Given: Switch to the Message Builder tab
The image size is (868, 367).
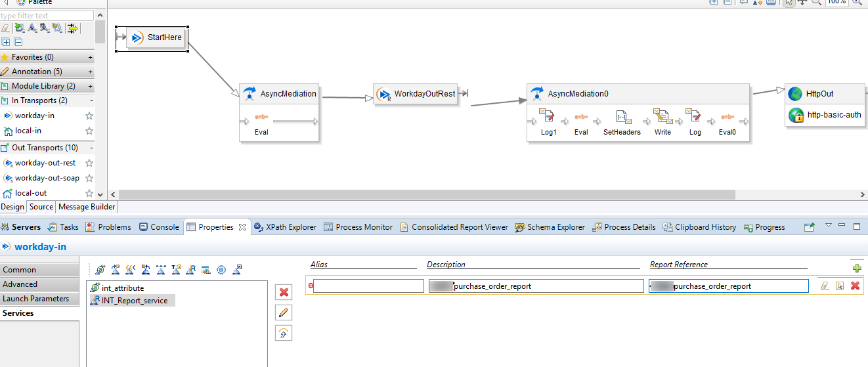Looking at the screenshot, I should [87, 207].
